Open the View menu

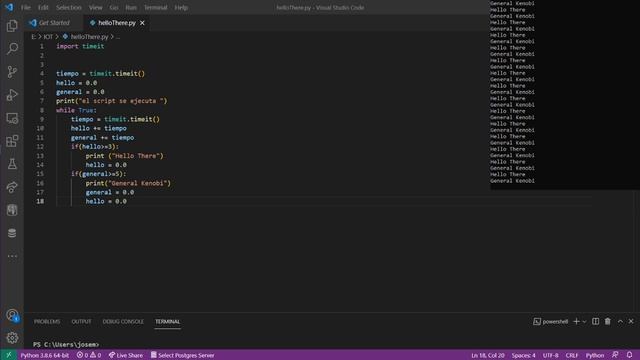[x=96, y=7]
